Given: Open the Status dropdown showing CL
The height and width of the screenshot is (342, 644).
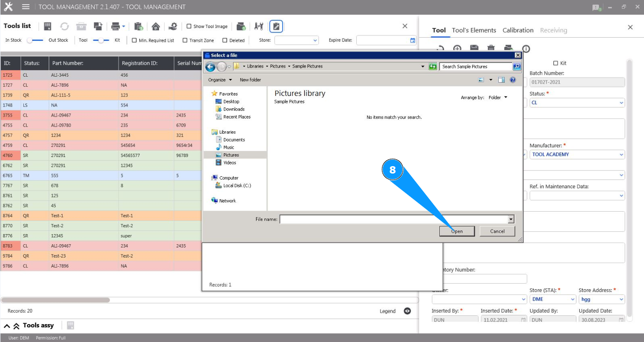Looking at the screenshot, I should click(577, 103).
